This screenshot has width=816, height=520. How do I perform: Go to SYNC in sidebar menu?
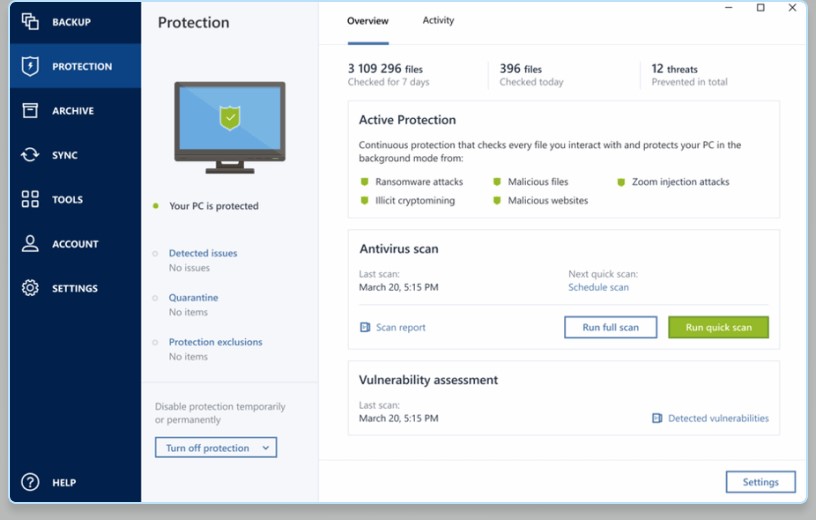[x=65, y=155]
